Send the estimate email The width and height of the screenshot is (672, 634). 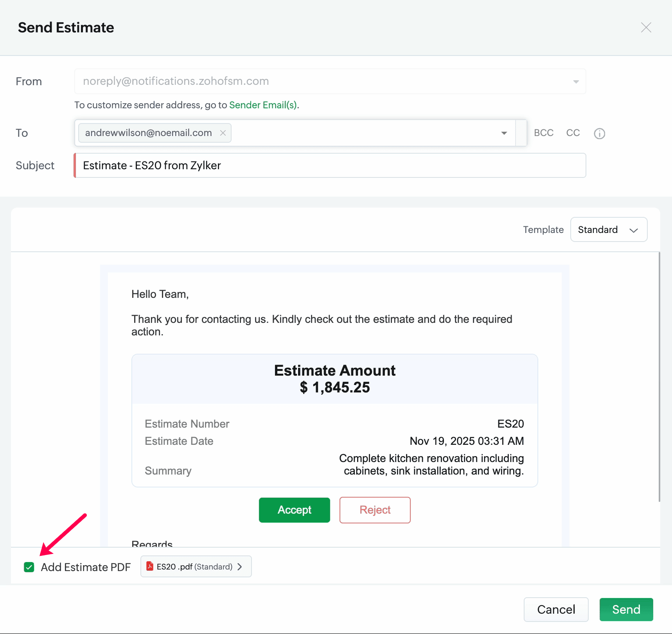click(x=626, y=609)
